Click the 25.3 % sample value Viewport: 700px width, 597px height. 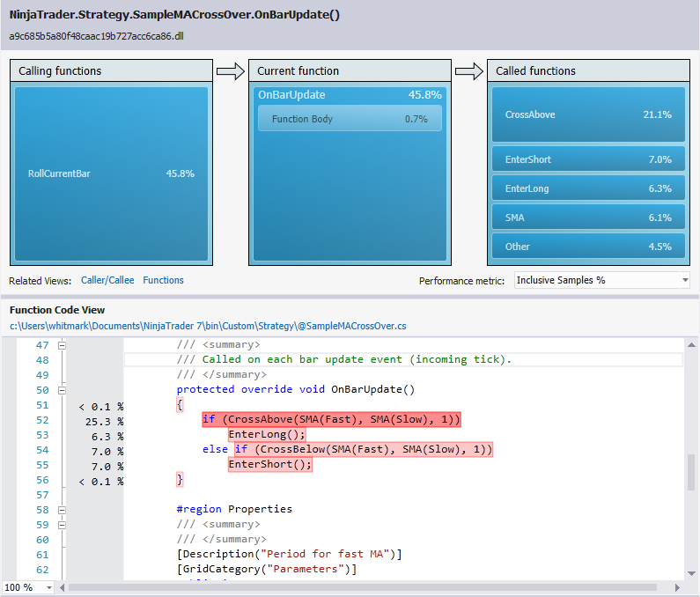[105, 422]
